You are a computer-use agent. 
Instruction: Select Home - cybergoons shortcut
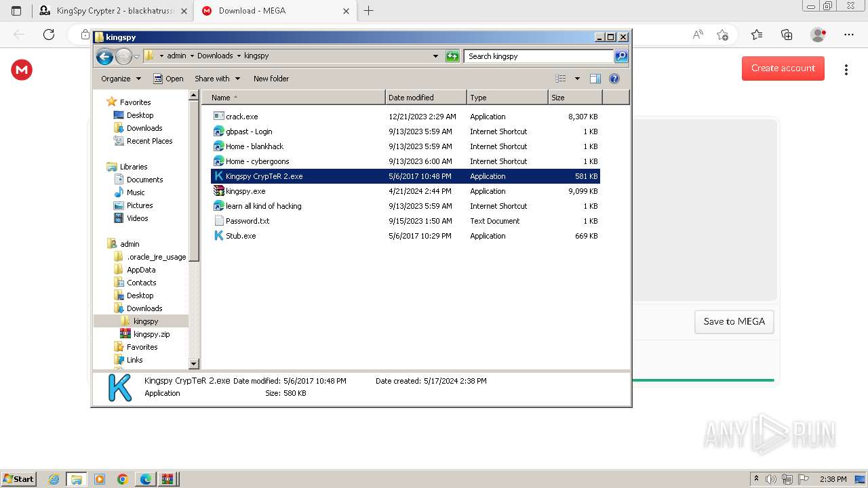[258, 161]
